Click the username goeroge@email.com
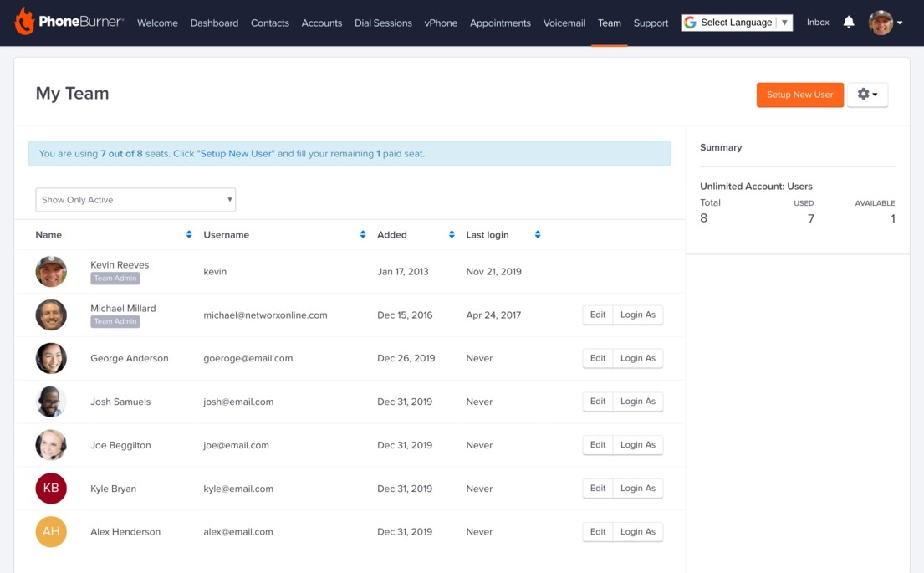This screenshot has width=924, height=573. (248, 358)
